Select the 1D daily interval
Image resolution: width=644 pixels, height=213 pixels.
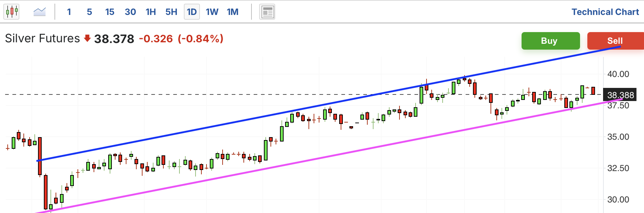coord(192,12)
